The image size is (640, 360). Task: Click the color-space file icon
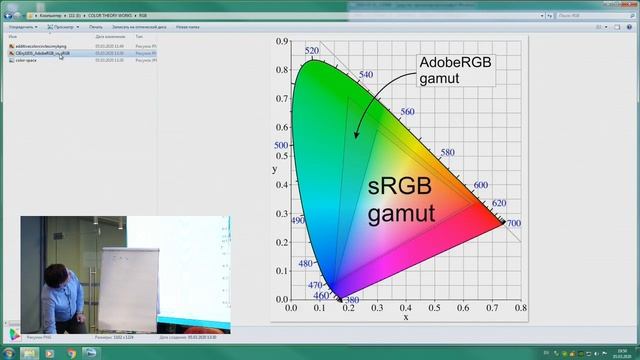coord(11,60)
